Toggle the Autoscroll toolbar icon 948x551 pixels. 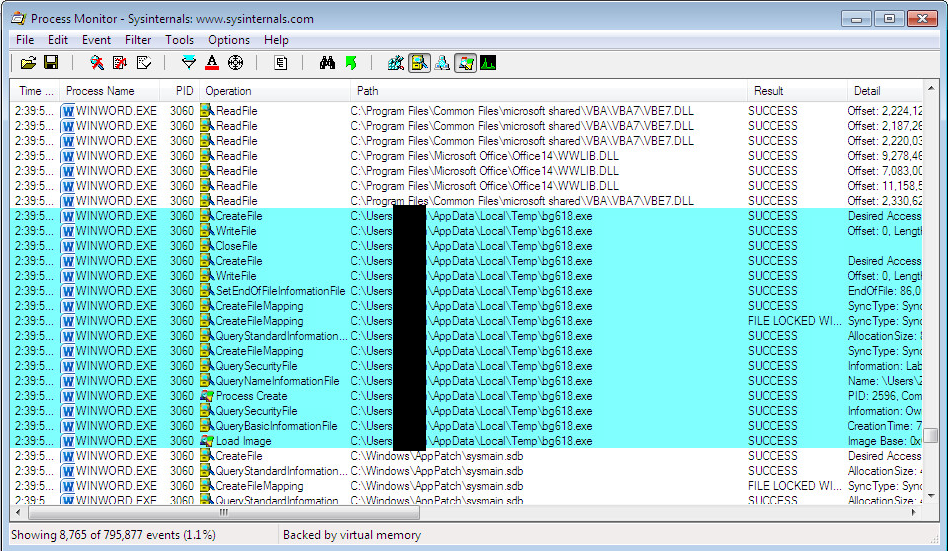(120, 63)
